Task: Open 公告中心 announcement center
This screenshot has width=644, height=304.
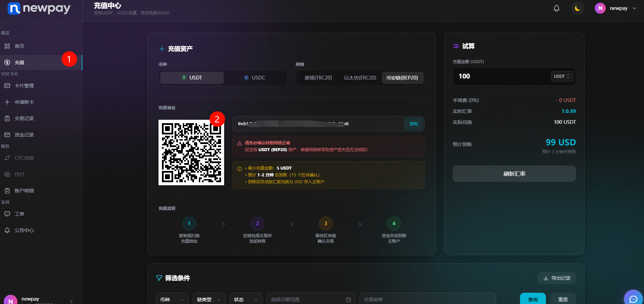Action: point(24,230)
